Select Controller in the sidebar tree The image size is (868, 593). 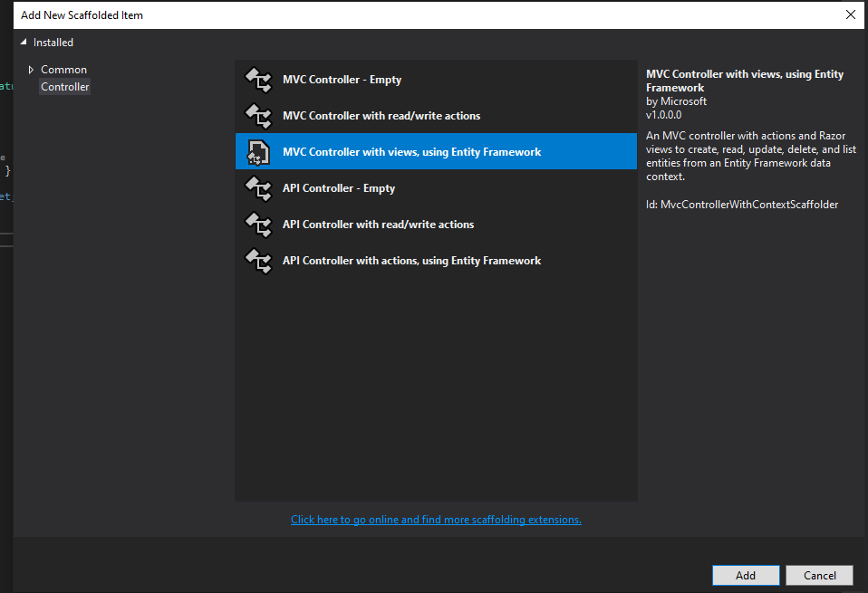click(x=64, y=86)
